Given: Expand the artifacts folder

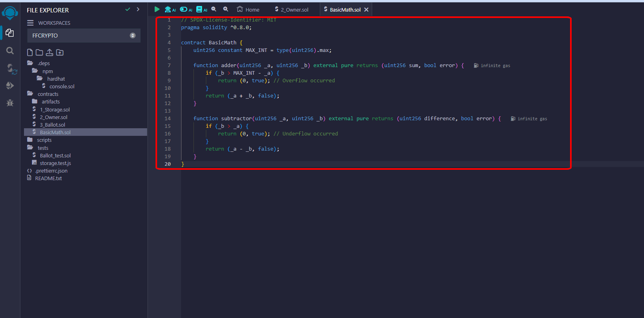Looking at the screenshot, I should (x=46, y=101).
